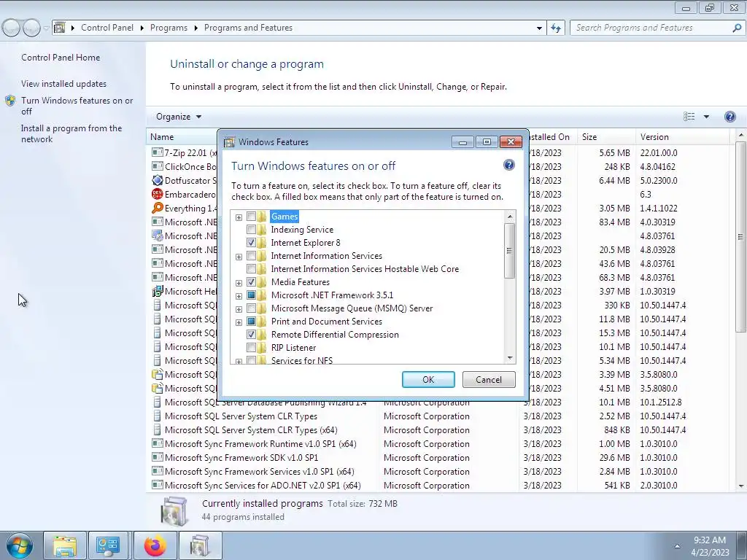Toggle Print and Document Services checkbox
Image resolution: width=747 pixels, height=560 pixels.
coord(251,322)
